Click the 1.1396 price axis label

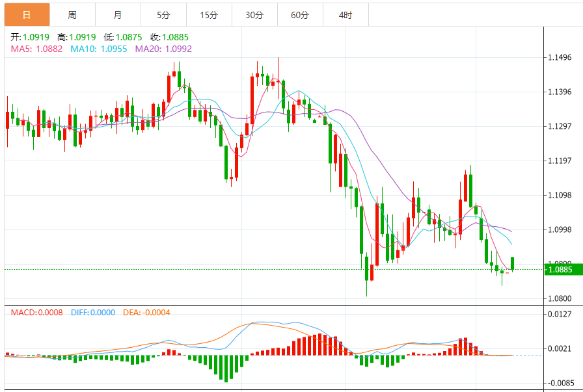[560, 92]
